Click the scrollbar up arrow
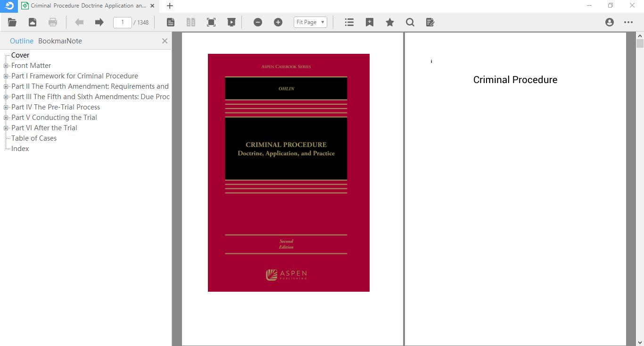Image resolution: width=644 pixels, height=346 pixels. coord(640,35)
